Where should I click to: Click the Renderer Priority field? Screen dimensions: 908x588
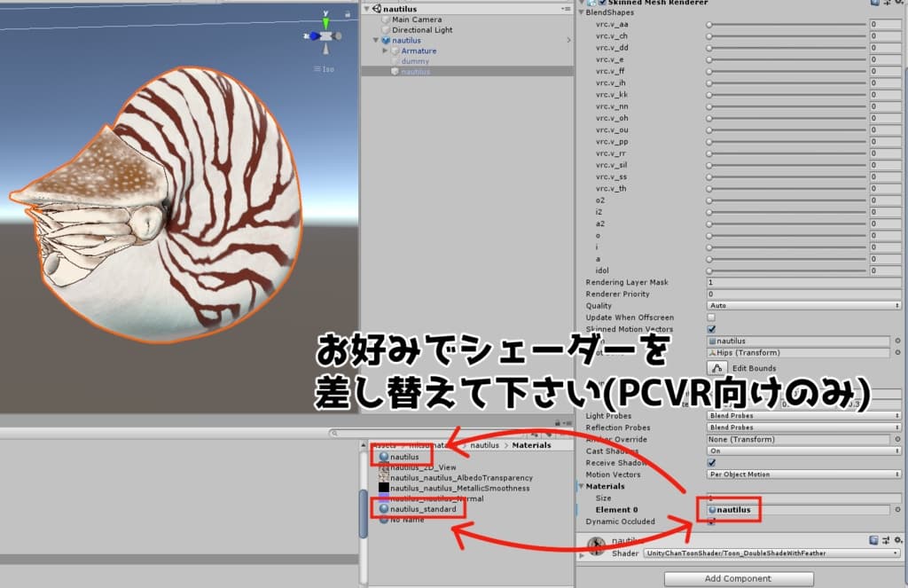[803, 294]
